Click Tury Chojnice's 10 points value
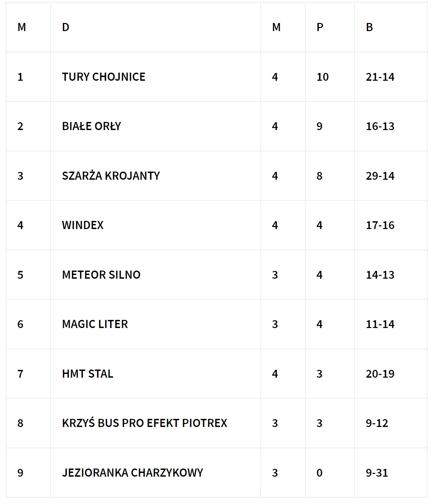432x504 pixels. (x=322, y=77)
